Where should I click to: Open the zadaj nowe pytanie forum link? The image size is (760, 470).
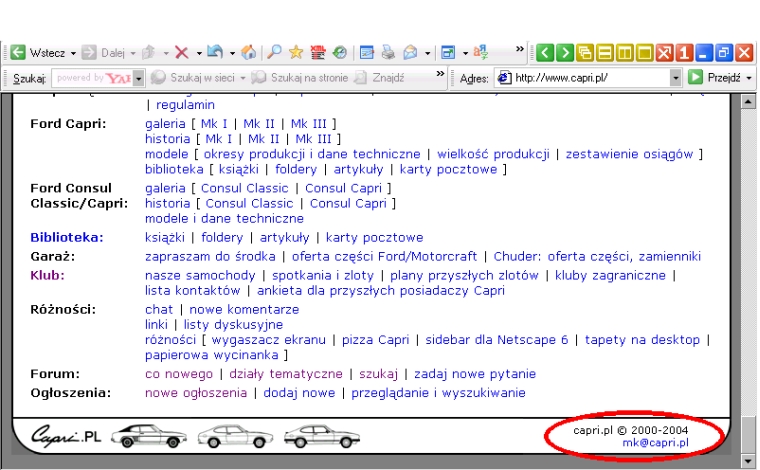(x=475, y=374)
